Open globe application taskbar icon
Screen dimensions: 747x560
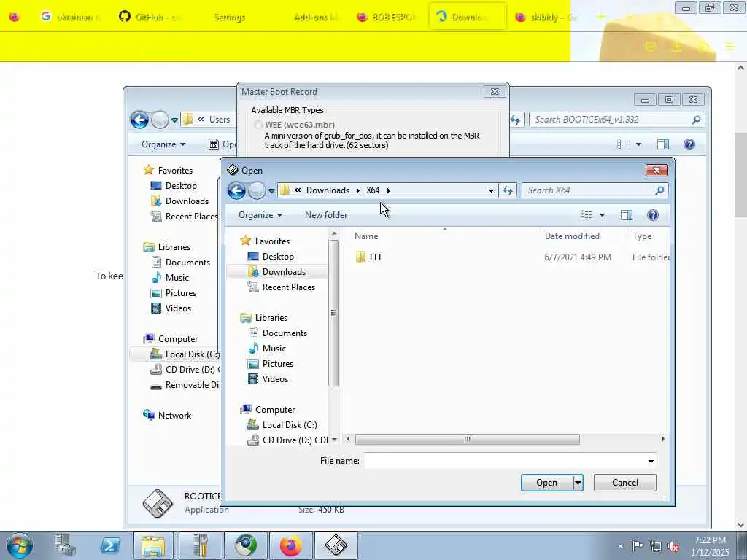pos(246,545)
